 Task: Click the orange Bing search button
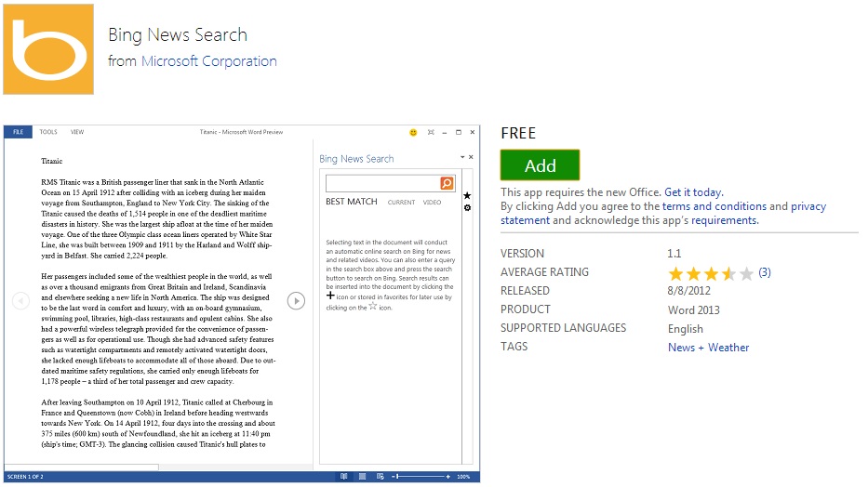point(447,183)
